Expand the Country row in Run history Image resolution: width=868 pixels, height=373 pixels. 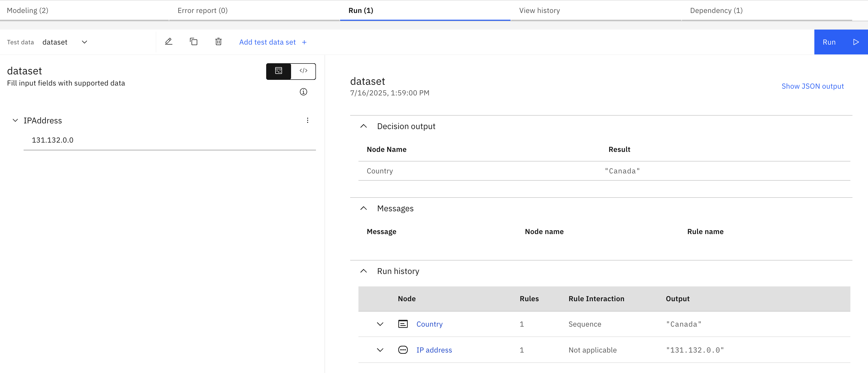point(380,324)
